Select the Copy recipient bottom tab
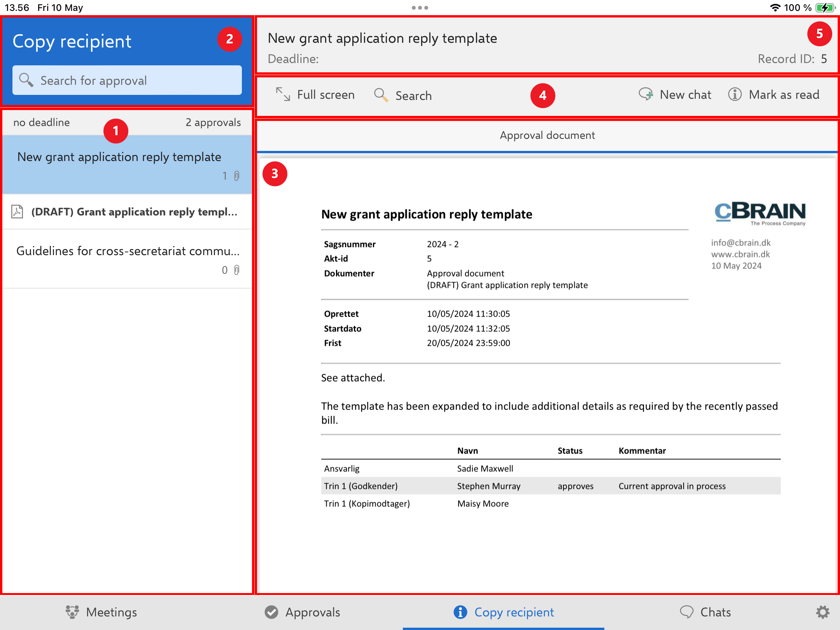This screenshot has width=840, height=630. [504, 612]
